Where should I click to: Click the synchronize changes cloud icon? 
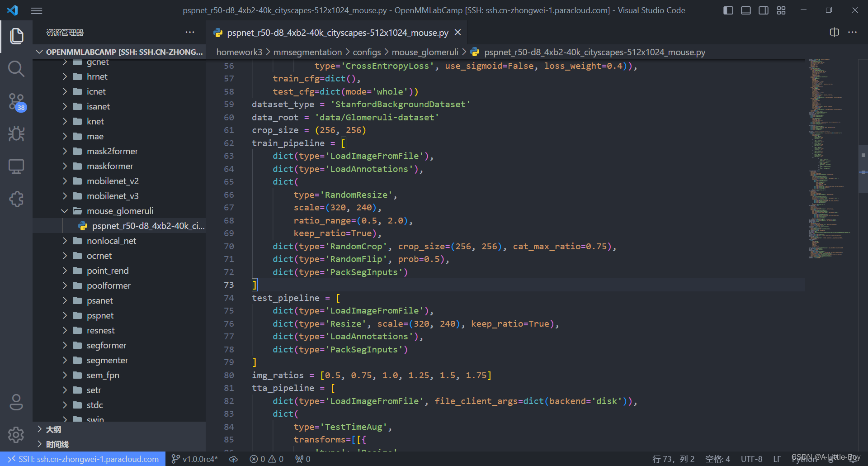234,459
